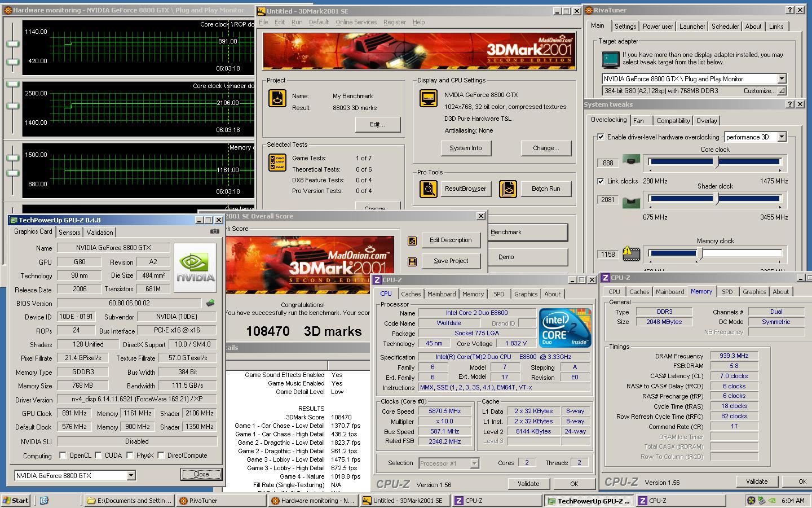Toggle the OpenCL checkbox in GPU-Z

[63, 456]
